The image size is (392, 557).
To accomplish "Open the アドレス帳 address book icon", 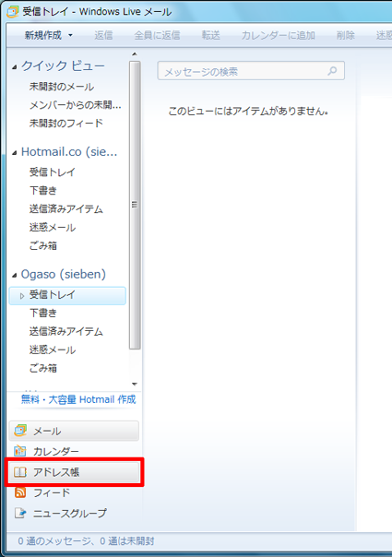I will coord(20,472).
